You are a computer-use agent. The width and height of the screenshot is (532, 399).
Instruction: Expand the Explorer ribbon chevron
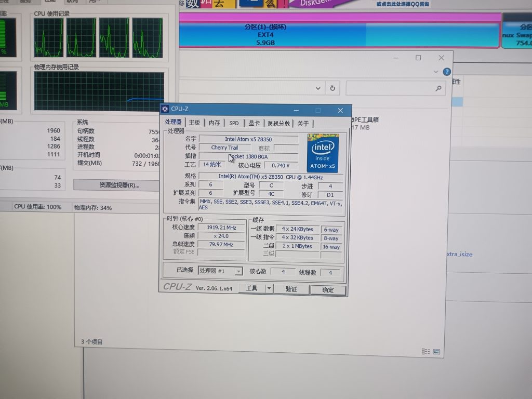tap(436, 72)
